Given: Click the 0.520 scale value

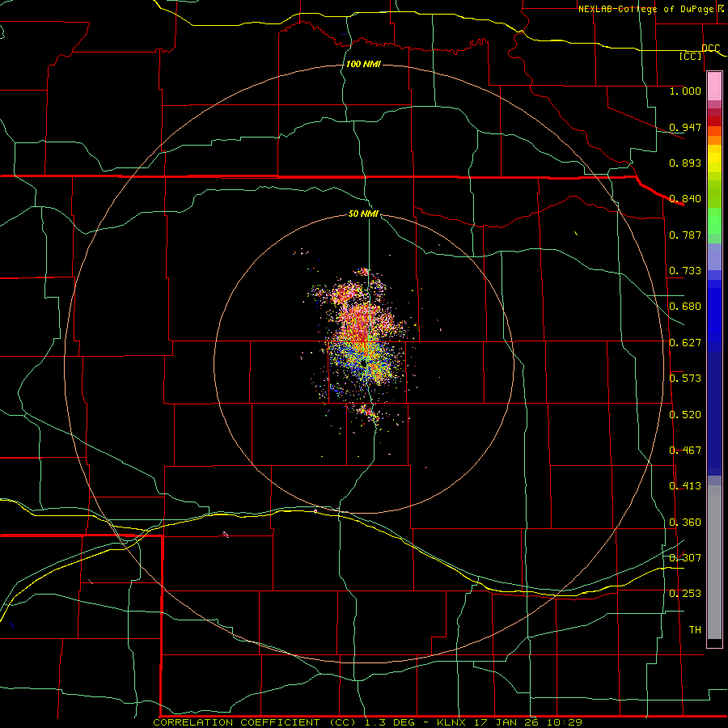Looking at the screenshot, I should (685, 415).
